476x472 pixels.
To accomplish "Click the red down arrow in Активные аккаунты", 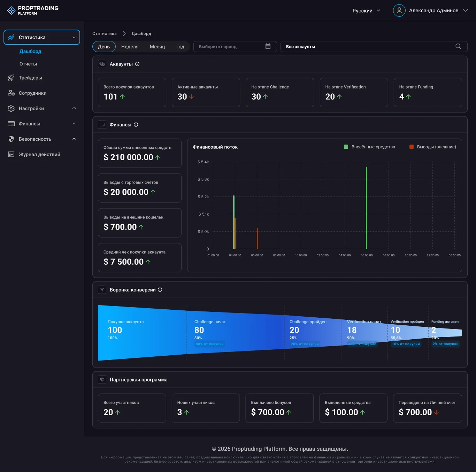I will click(191, 97).
